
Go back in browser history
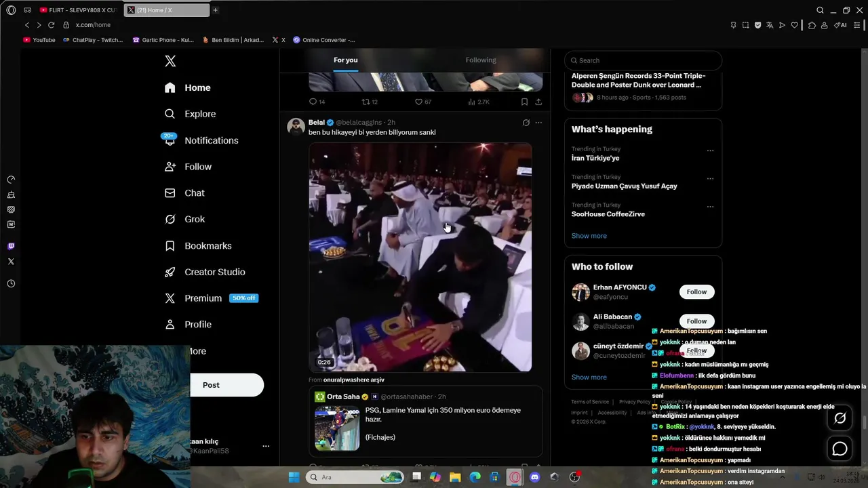(x=27, y=25)
